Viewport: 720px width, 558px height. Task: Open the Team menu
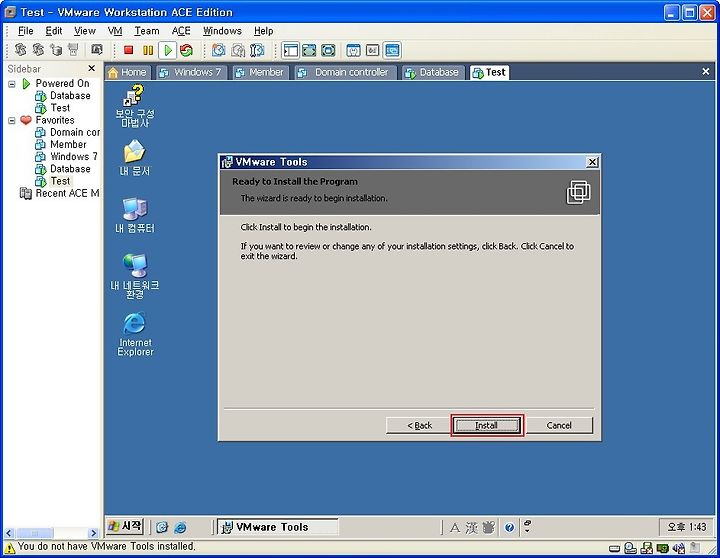146,31
